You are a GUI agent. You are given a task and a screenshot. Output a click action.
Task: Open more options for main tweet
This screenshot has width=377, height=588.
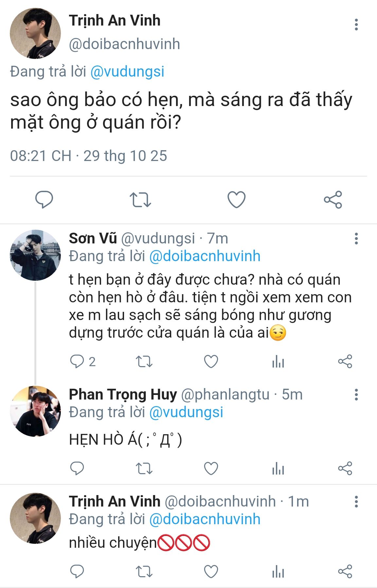click(x=356, y=25)
